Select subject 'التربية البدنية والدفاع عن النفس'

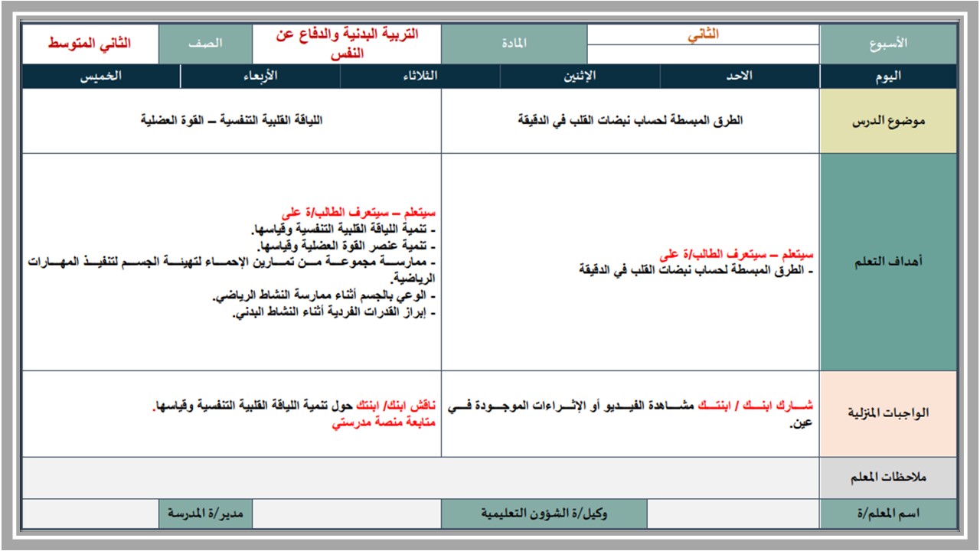click(347, 44)
